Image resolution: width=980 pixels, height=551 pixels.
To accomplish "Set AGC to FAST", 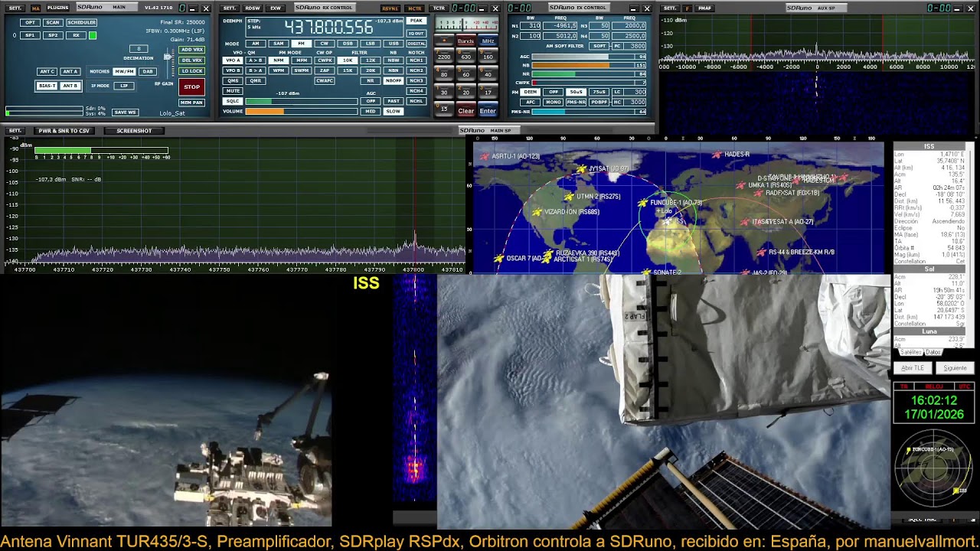I will [x=394, y=101].
